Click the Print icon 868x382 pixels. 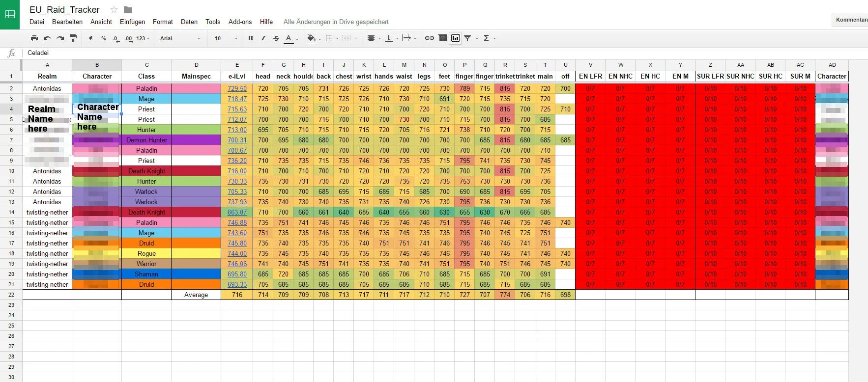pyautogui.click(x=34, y=38)
